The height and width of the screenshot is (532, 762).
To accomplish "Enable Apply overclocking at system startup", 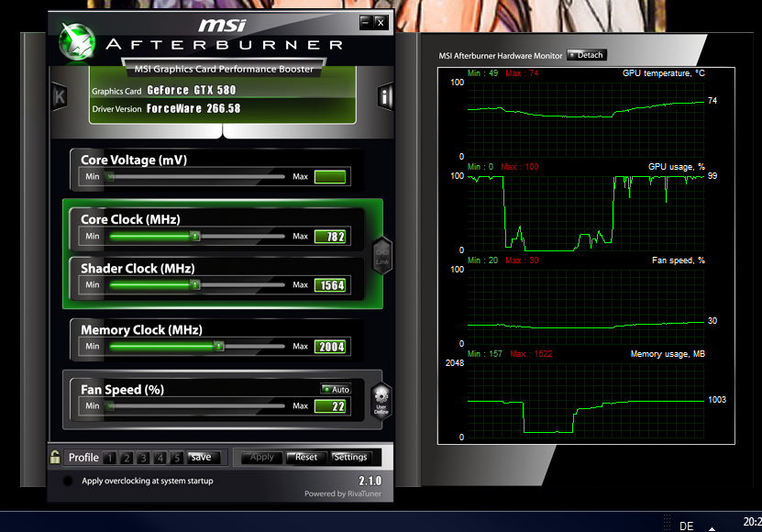I will (68, 481).
